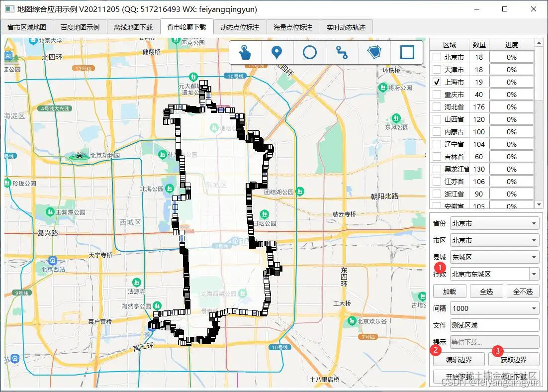This screenshot has width=548, height=392.
Task: Click region list scrollbar up arrow
Action: pyautogui.click(x=539, y=43)
